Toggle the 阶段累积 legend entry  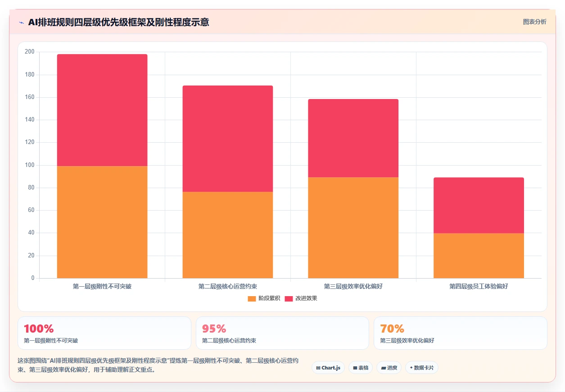click(264, 298)
